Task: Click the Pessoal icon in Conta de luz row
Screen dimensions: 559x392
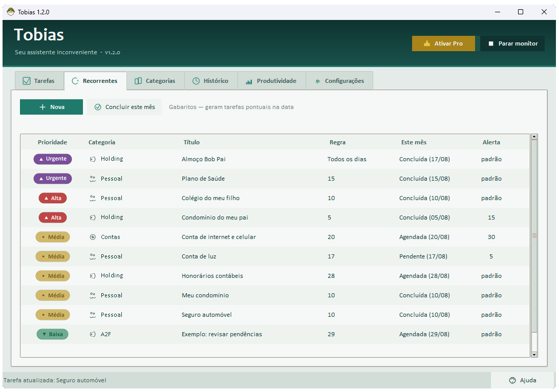Action: pos(93,256)
